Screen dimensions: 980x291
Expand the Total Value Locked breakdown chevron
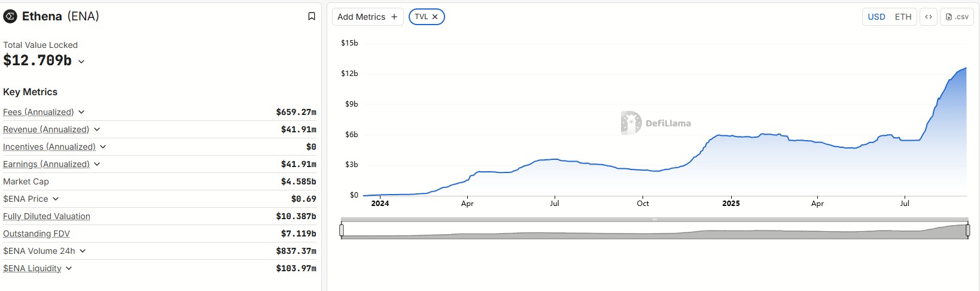pyautogui.click(x=81, y=61)
